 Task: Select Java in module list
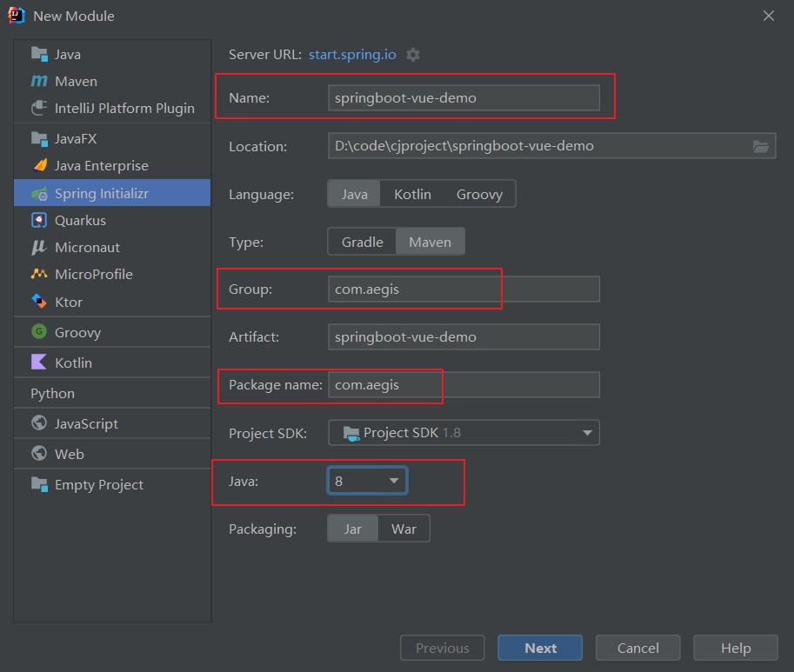coord(112,54)
